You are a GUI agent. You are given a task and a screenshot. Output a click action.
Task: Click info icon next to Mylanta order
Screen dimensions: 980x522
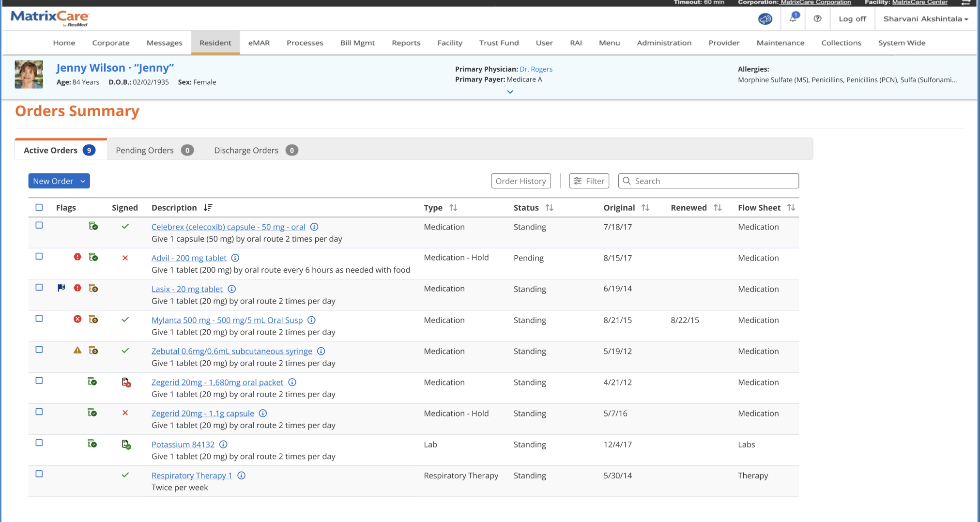tap(312, 320)
